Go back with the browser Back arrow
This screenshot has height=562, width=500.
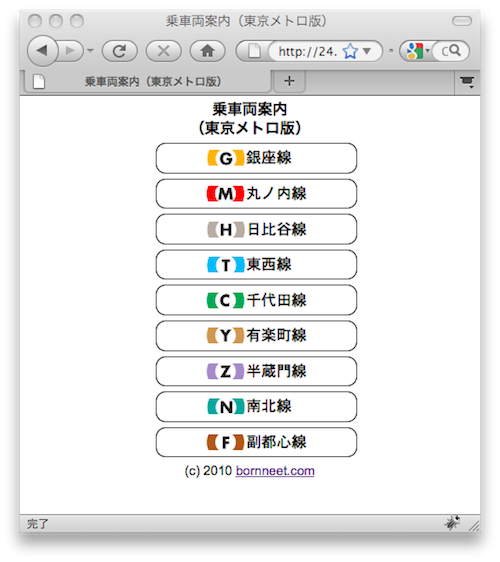43,51
